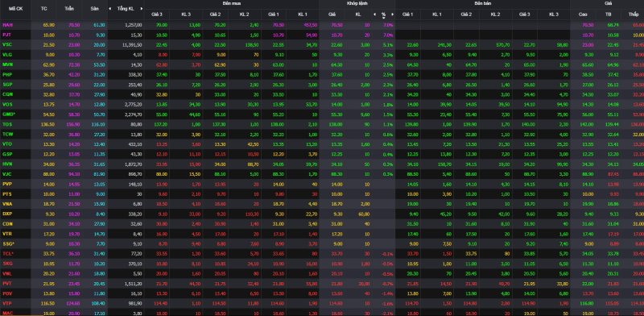This screenshot has height=316, width=644.
Task: Click the left arrow beside Tổng KL header
Action: tap(109, 9)
